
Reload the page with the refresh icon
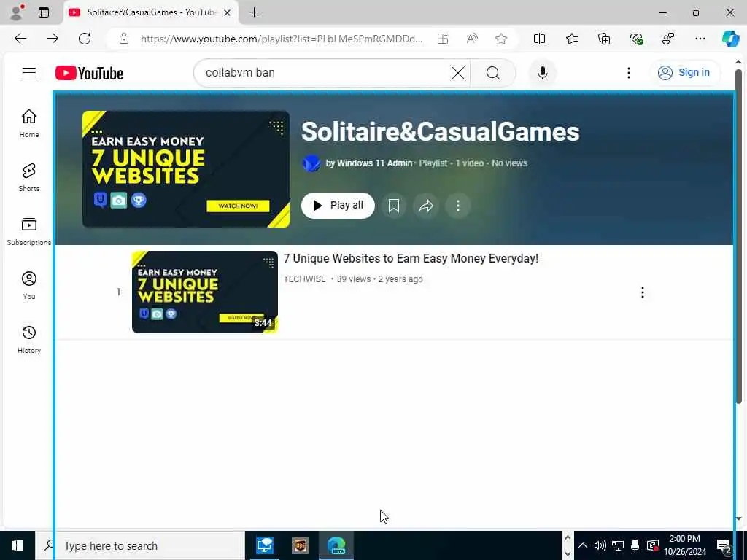85,39
